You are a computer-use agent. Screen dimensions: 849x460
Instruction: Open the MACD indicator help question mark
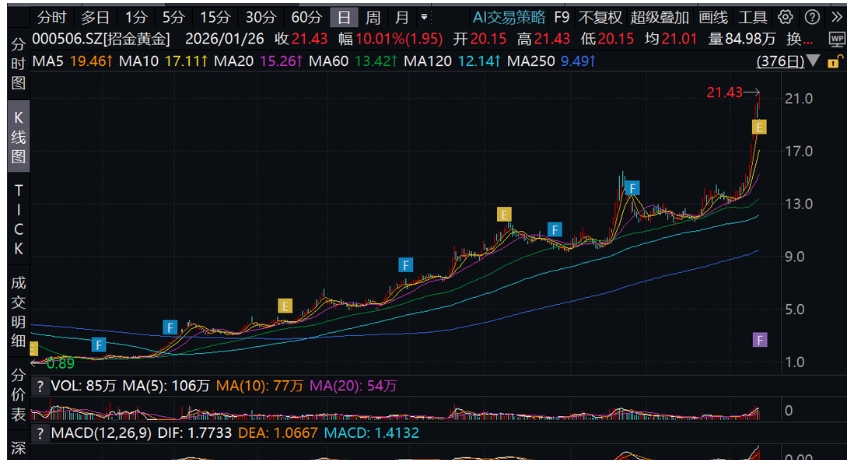tap(40, 433)
